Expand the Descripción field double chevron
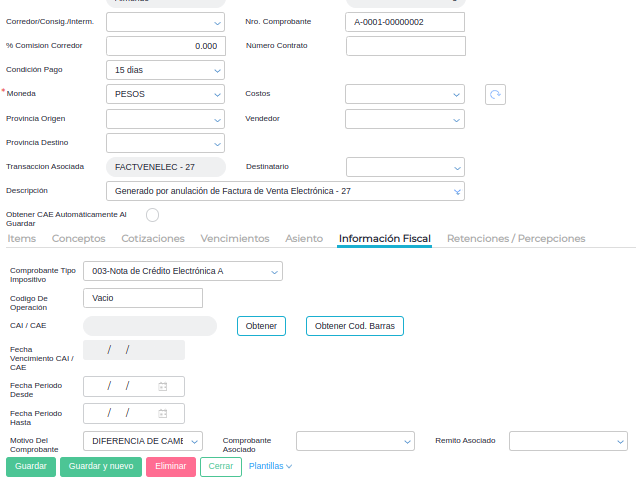This screenshot has width=636, height=481. [x=457, y=191]
